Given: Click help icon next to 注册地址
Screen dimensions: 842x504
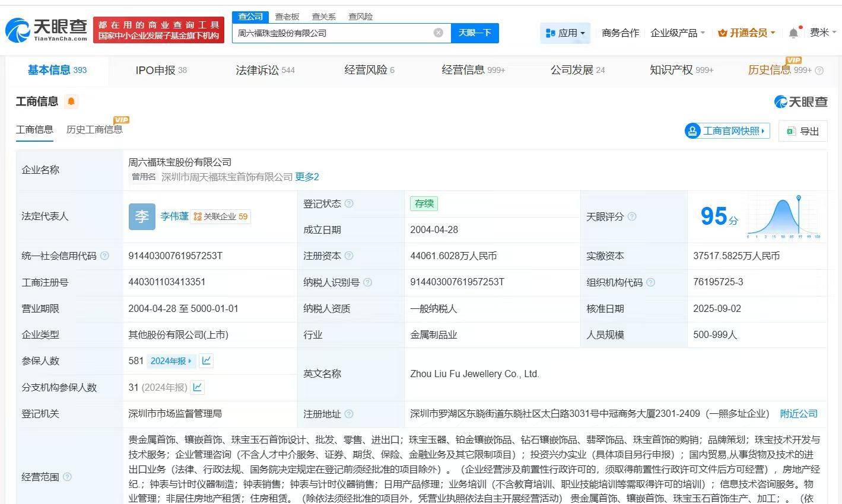Looking at the screenshot, I should 349,414.
